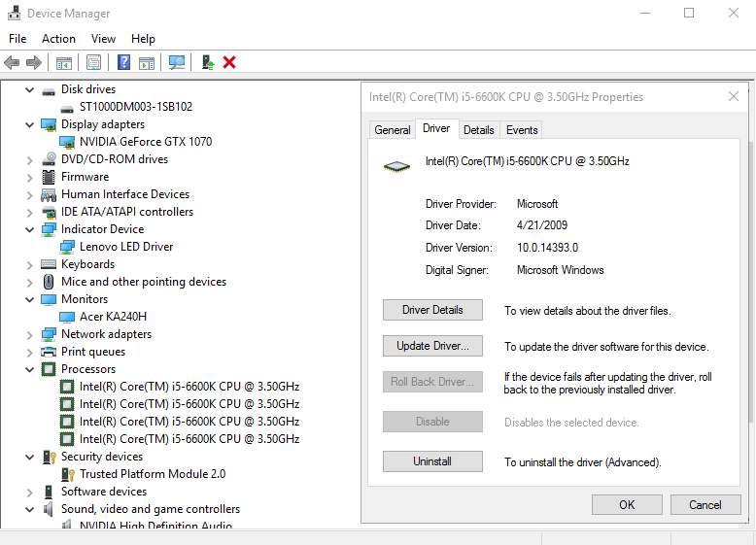The image size is (756, 545).
Task: Select the NVIDIA GeForce GTX 1070 device
Action: click(x=146, y=142)
